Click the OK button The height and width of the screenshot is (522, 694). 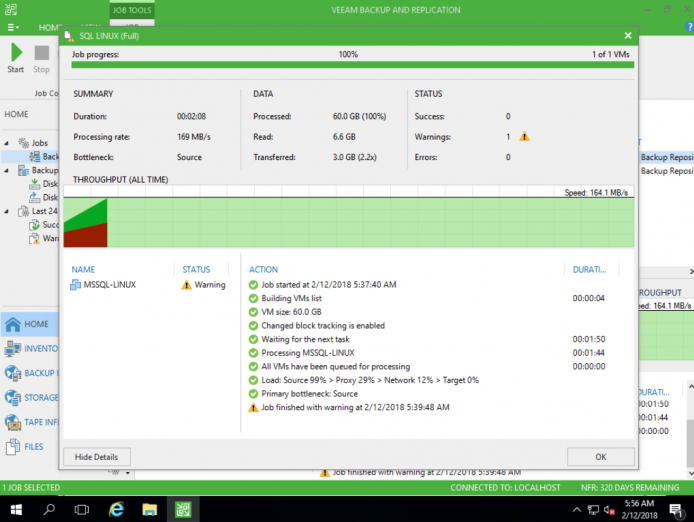point(601,457)
